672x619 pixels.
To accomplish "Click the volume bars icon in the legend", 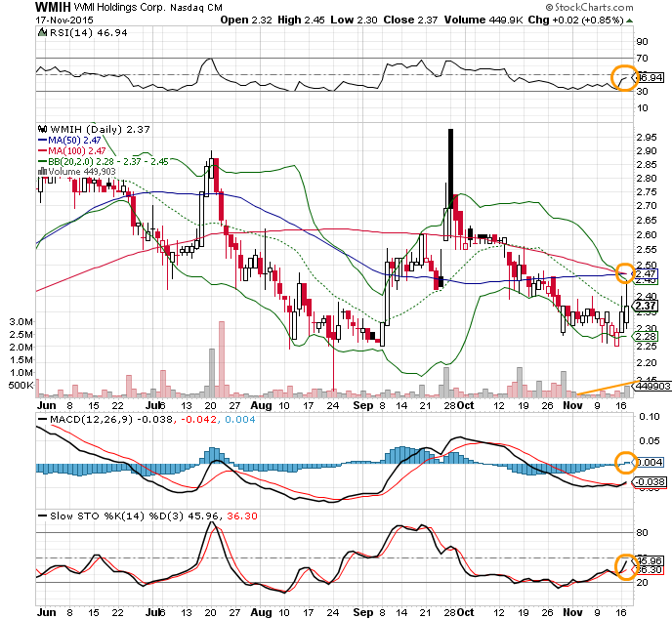I will pos(42,172).
